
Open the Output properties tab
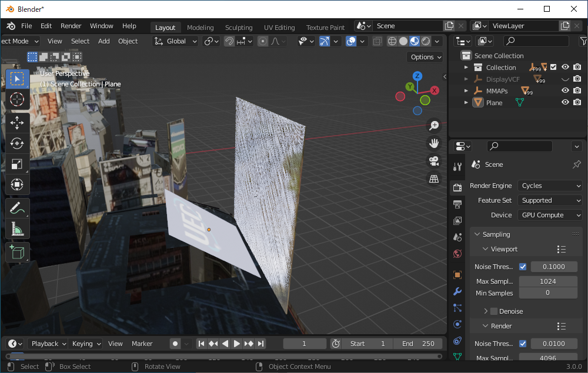coord(457,204)
